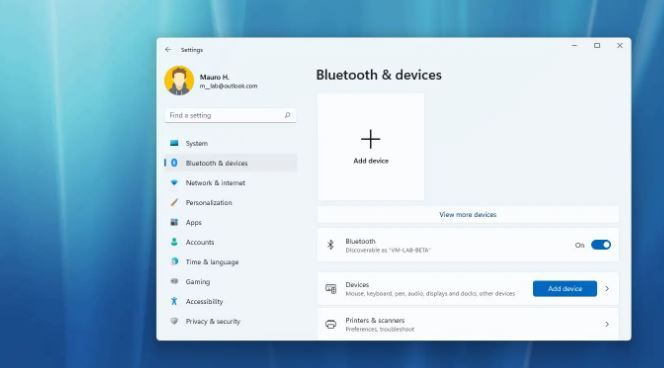Click the Printers & scanners printer icon
The image size is (664, 368).
[x=331, y=324]
